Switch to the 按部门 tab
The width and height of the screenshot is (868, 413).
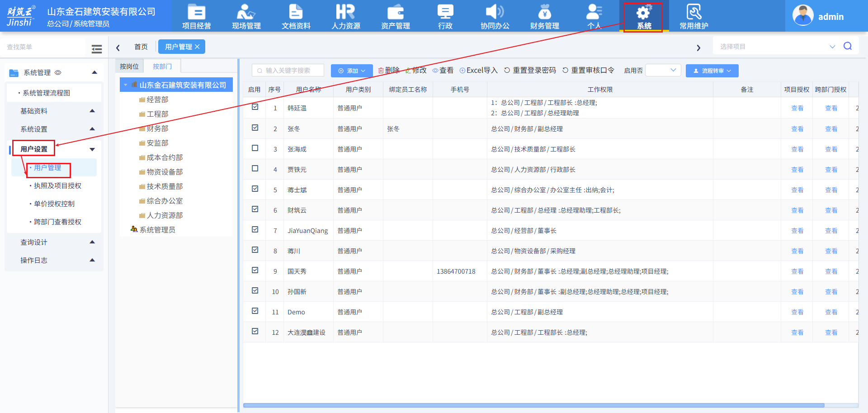pos(162,66)
